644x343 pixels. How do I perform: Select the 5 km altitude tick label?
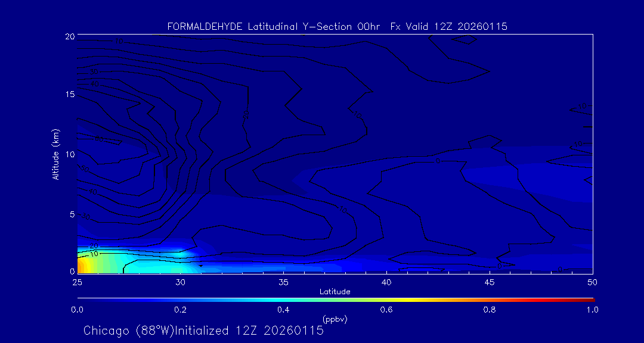pos(71,214)
